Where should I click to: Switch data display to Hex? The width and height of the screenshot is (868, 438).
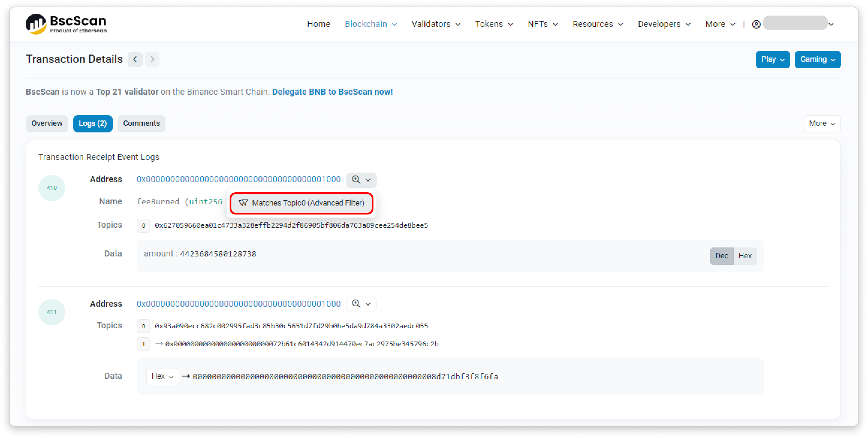745,256
